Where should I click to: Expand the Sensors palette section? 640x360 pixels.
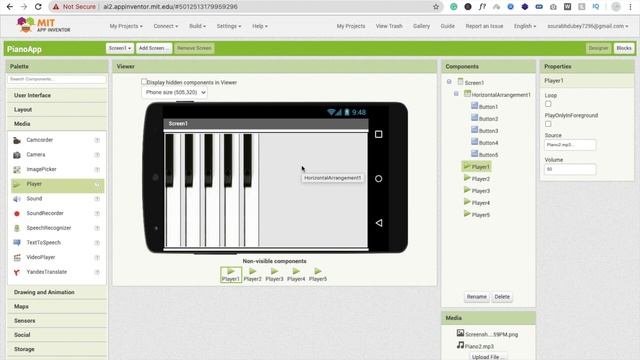tap(57, 321)
